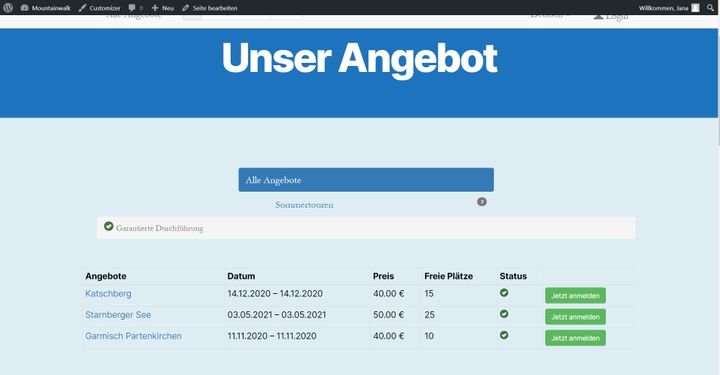
Task: Click the 40.00 € price for Katschberg
Action: pyautogui.click(x=388, y=293)
